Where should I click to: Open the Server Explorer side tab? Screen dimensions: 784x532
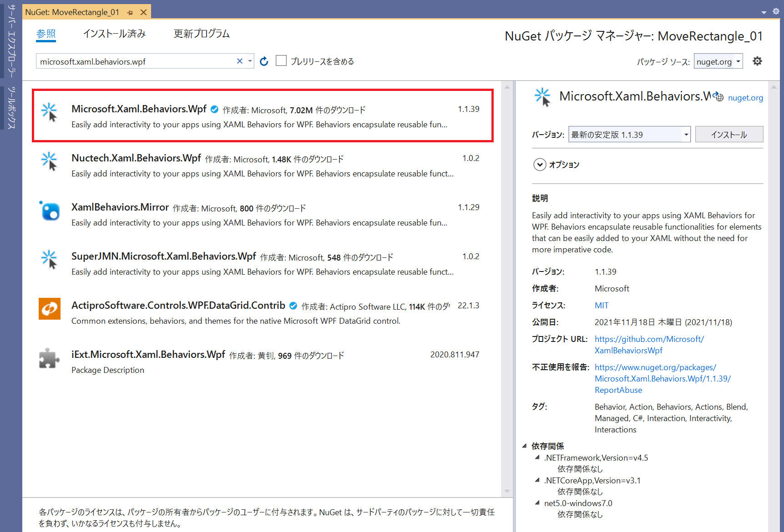tap(11, 41)
